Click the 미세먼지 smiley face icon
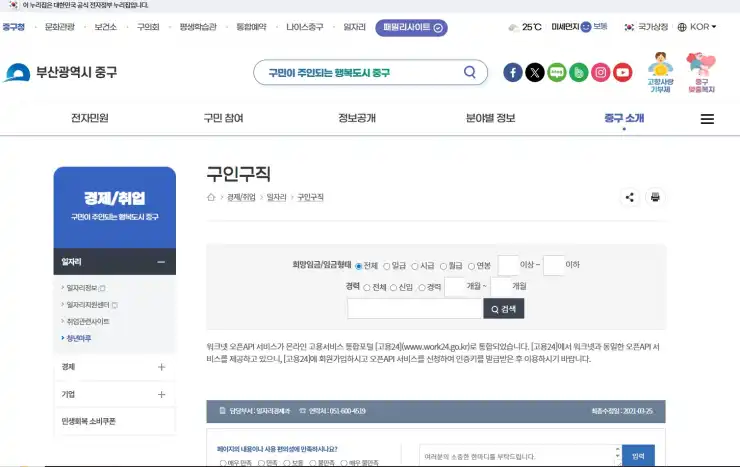 586,27
